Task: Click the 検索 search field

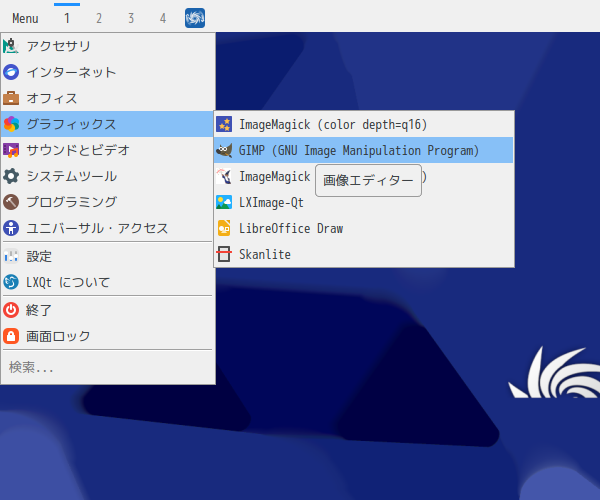Action: click(107, 368)
